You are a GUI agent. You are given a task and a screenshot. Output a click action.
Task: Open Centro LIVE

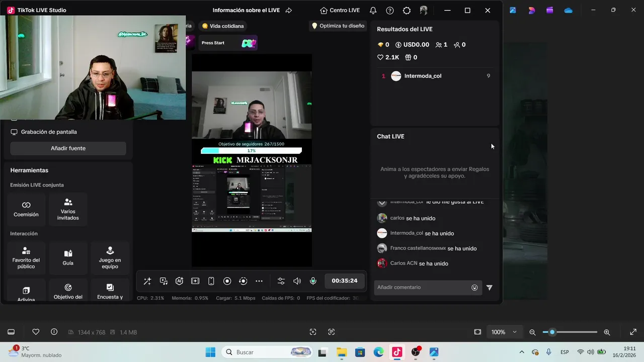[340, 10]
